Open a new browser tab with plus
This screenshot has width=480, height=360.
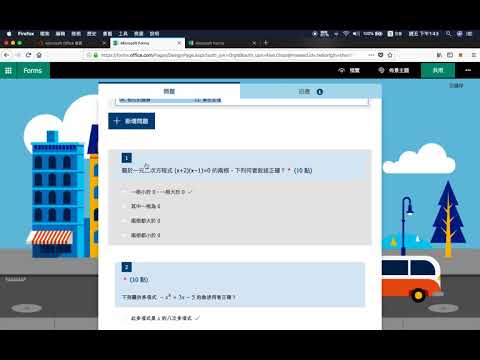tap(266, 43)
